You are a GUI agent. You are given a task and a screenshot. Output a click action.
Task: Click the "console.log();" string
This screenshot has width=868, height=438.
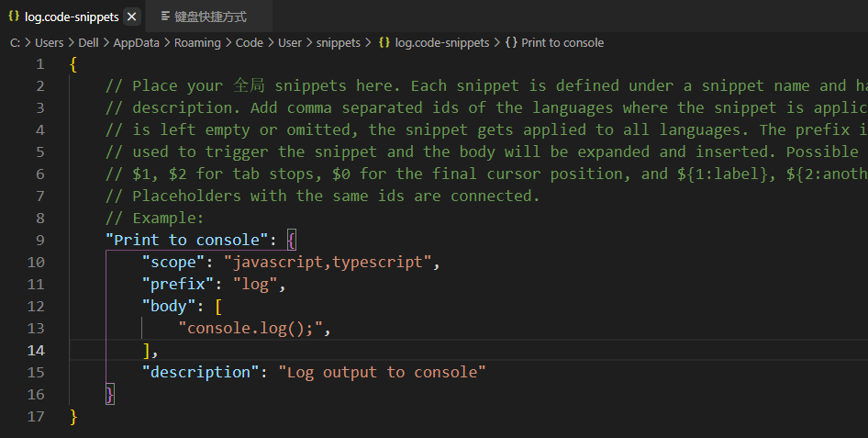pyautogui.click(x=250, y=329)
